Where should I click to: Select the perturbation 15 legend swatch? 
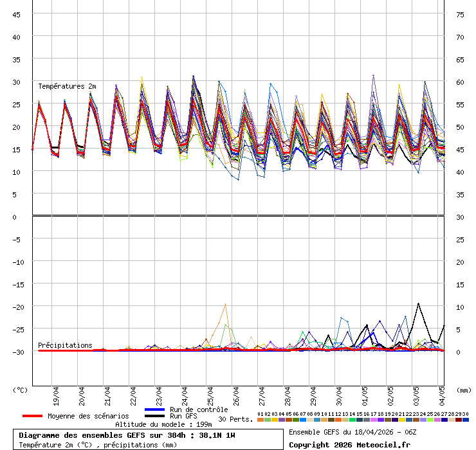pos(360,420)
